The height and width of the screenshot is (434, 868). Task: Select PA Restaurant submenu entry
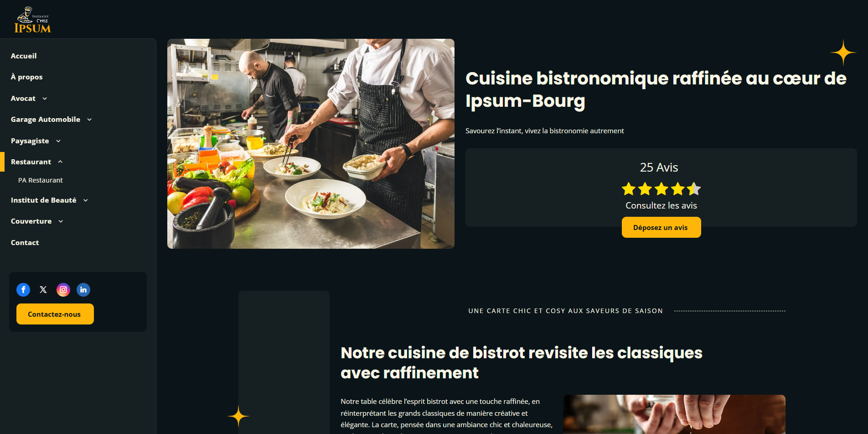41,180
